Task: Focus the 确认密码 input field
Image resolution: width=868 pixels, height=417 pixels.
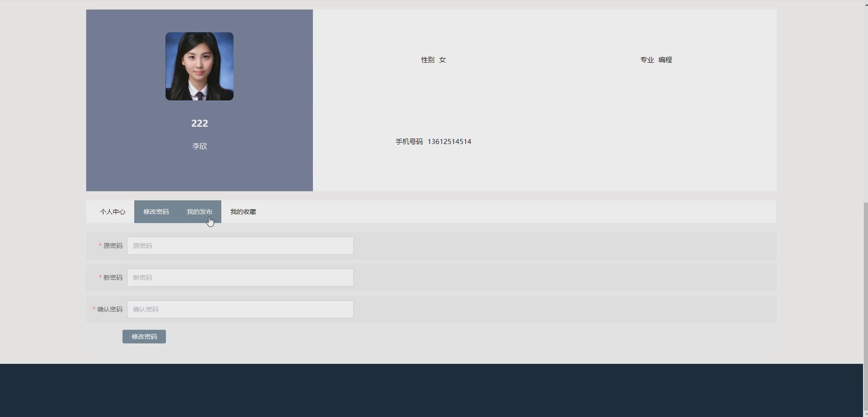Action: 240,309
